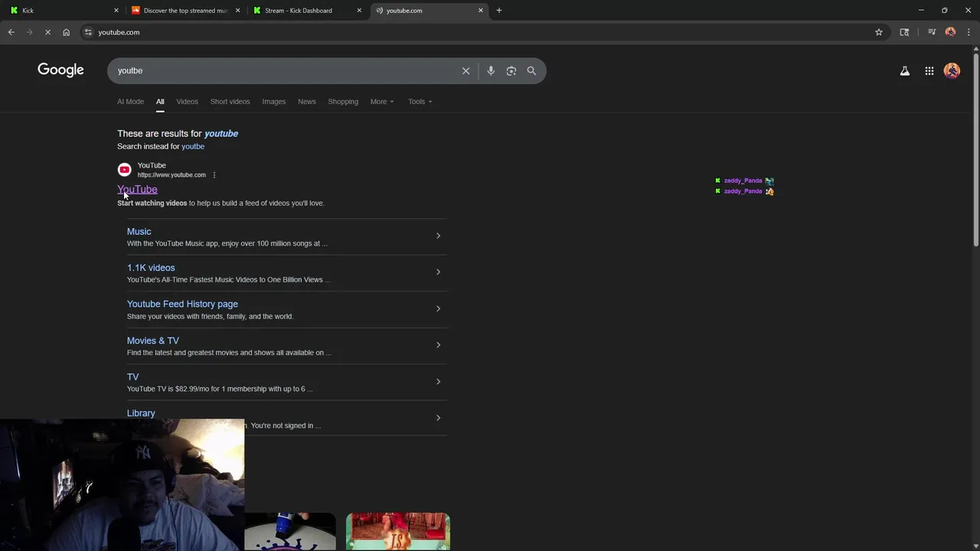Open Google apps grid
The width and height of the screenshot is (980, 551).
pos(929,70)
